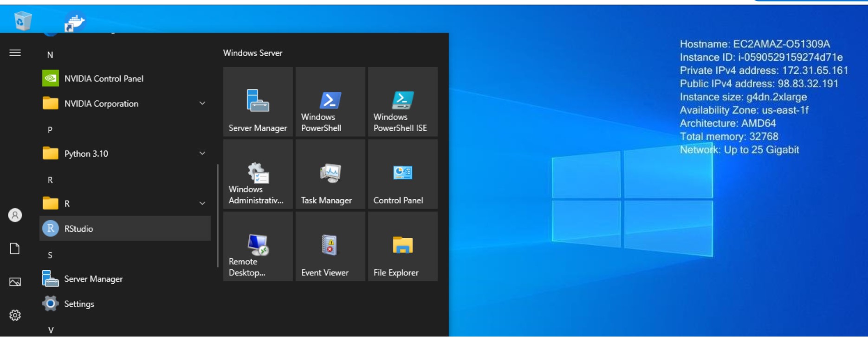Click the app list scrollbar
This screenshot has width=868, height=337.
coord(218,216)
